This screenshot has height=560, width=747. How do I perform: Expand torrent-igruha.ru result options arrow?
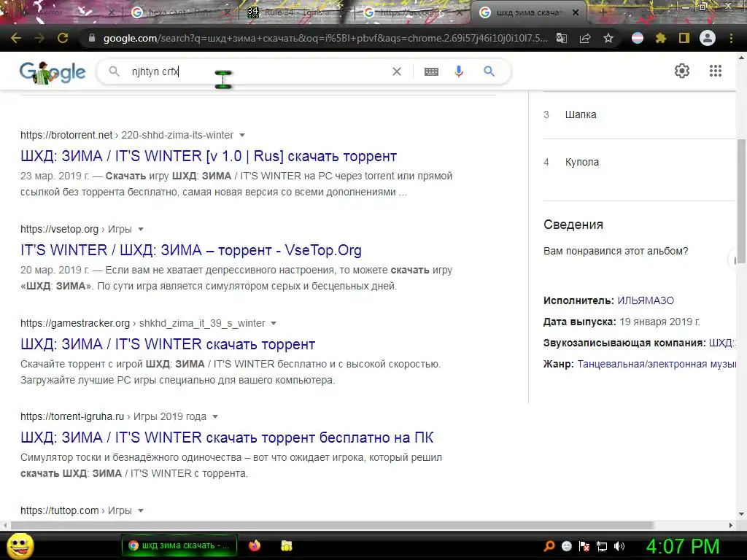pyautogui.click(x=215, y=416)
